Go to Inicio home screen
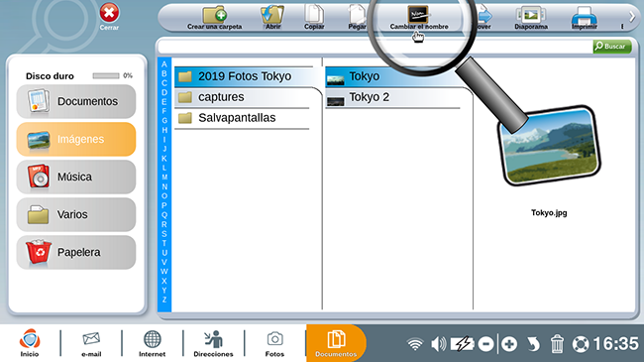 coord(30,343)
